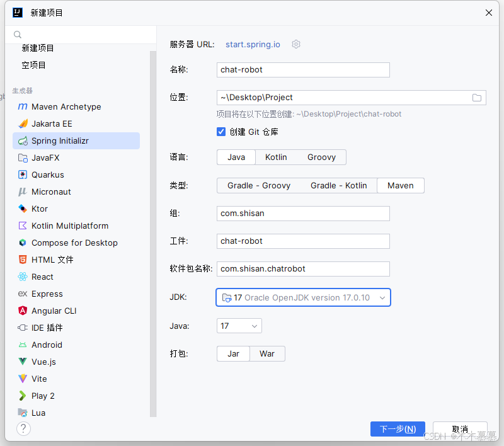Click the IntelliJ logo in title bar
Image resolution: width=504 pixels, height=446 pixels.
pos(18,13)
